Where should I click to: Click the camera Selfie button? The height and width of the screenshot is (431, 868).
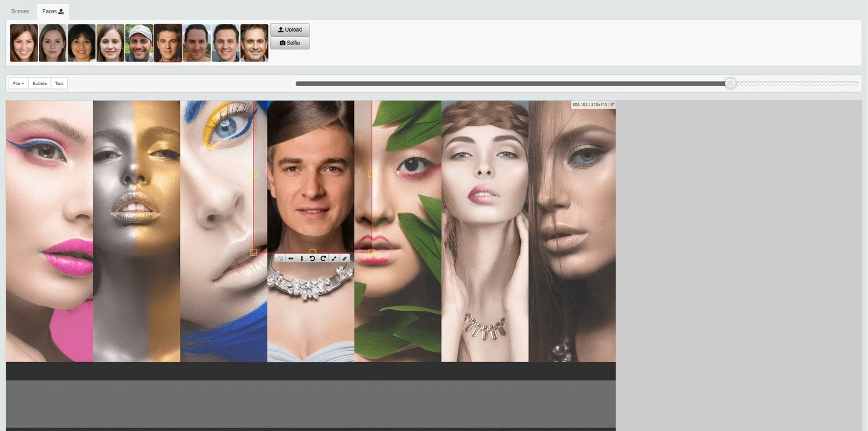(290, 43)
